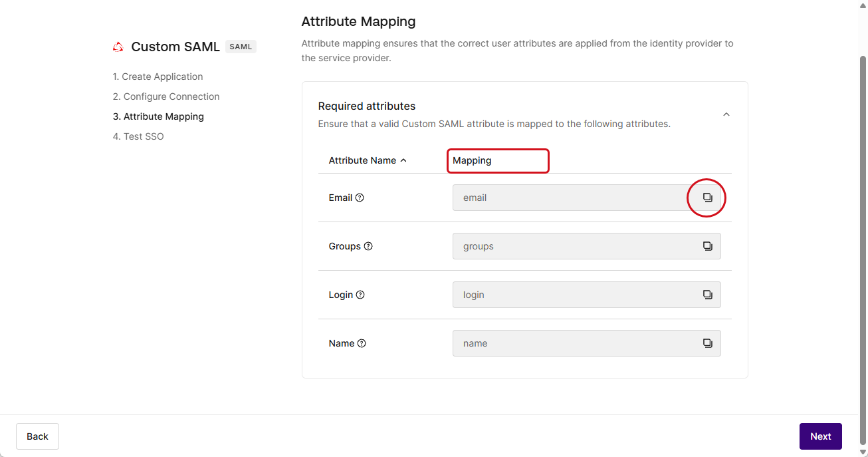The width and height of the screenshot is (868, 457).
Task: Click the Groups attribute label
Action: pos(344,246)
